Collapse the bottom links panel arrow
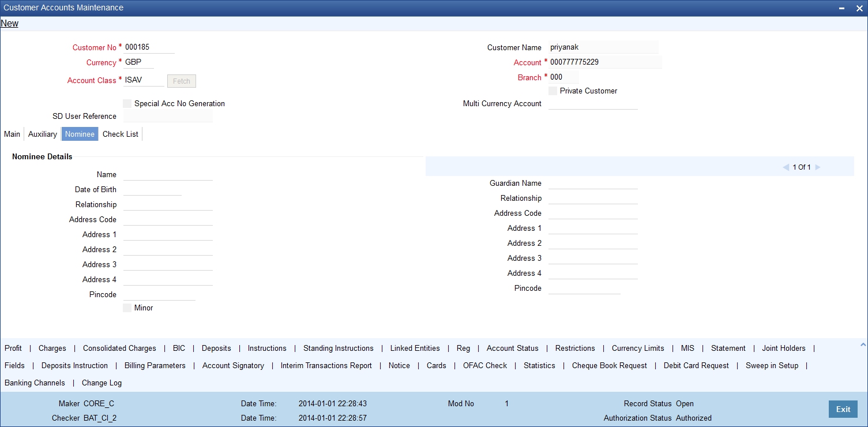The width and height of the screenshot is (868, 427). [863, 344]
